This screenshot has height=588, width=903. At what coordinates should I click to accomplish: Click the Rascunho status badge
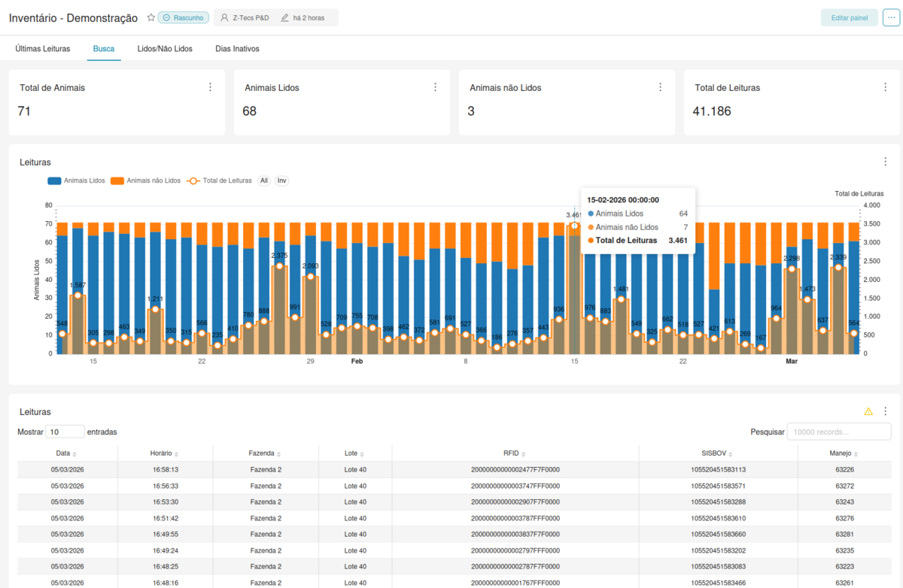(184, 17)
